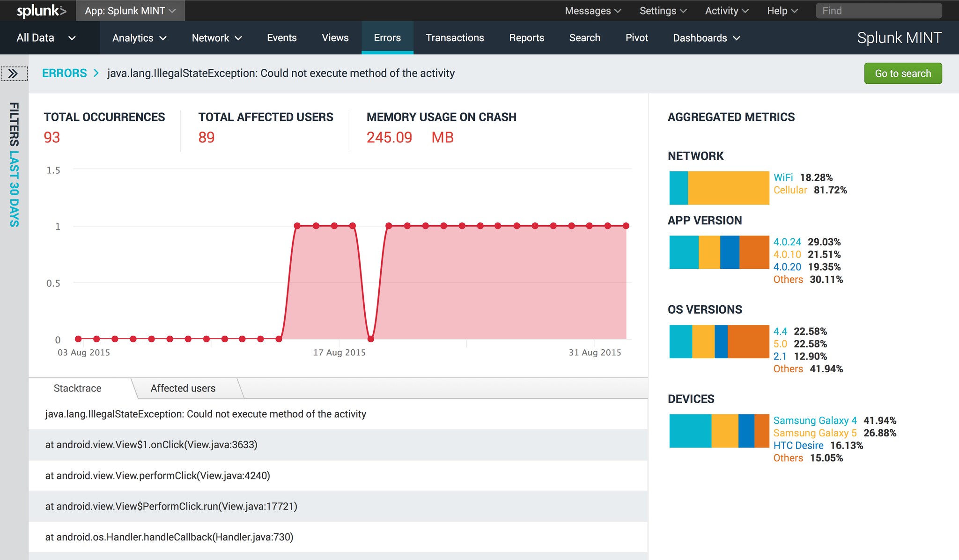Switch to the Affected users tab
The image size is (959, 560).
pos(183,388)
